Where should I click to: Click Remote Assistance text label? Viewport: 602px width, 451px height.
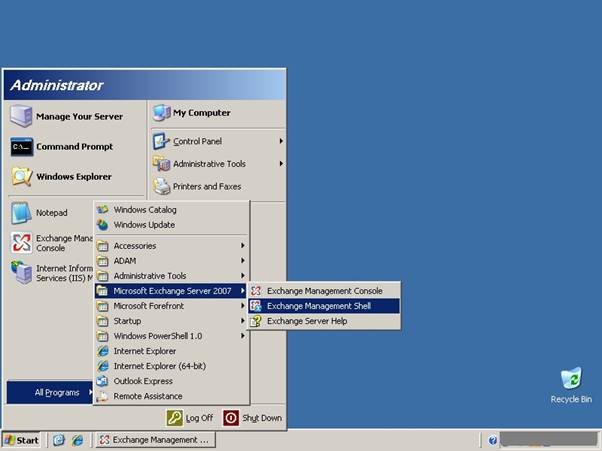148,396
